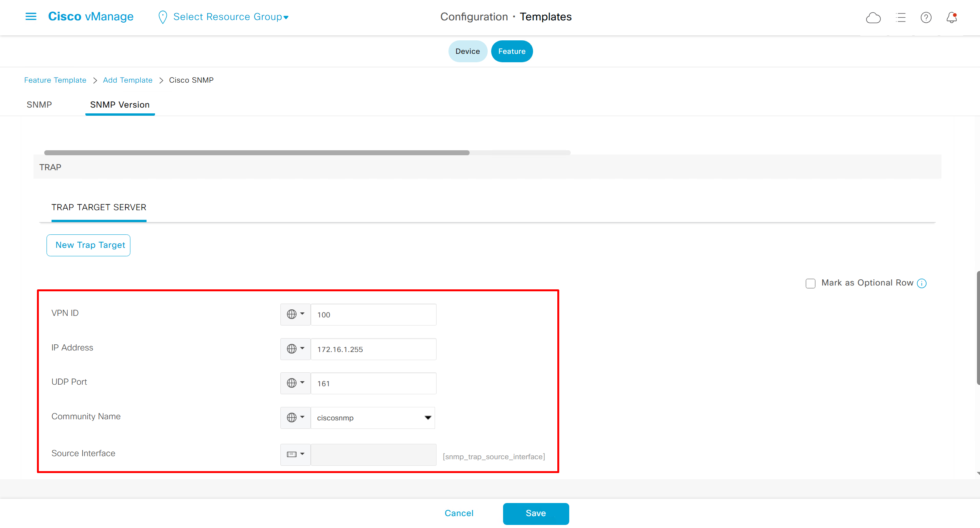The width and height of the screenshot is (980, 528).
Task: Click the horizontal scrollbar above TRAP
Action: point(257,153)
